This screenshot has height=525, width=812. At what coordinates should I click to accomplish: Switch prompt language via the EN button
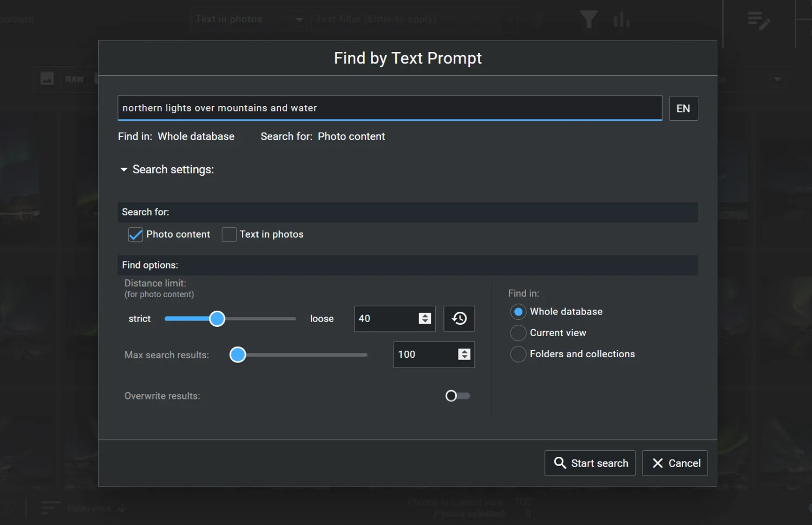pos(683,108)
